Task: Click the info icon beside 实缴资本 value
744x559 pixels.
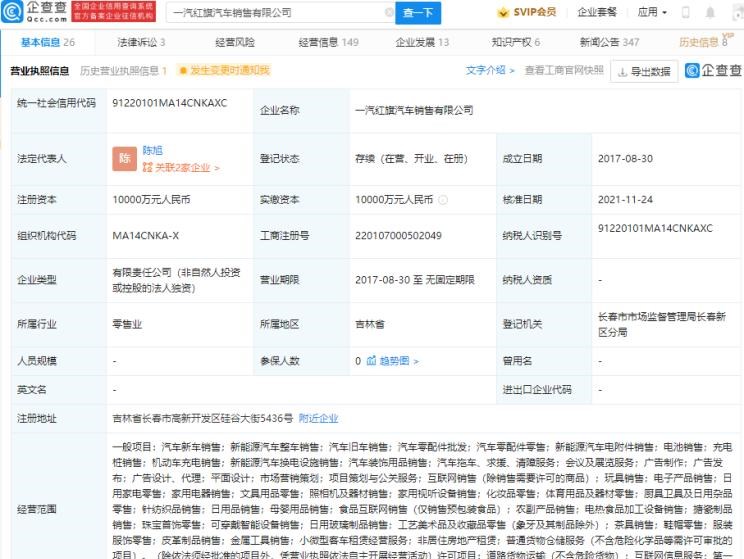Action: tap(443, 200)
